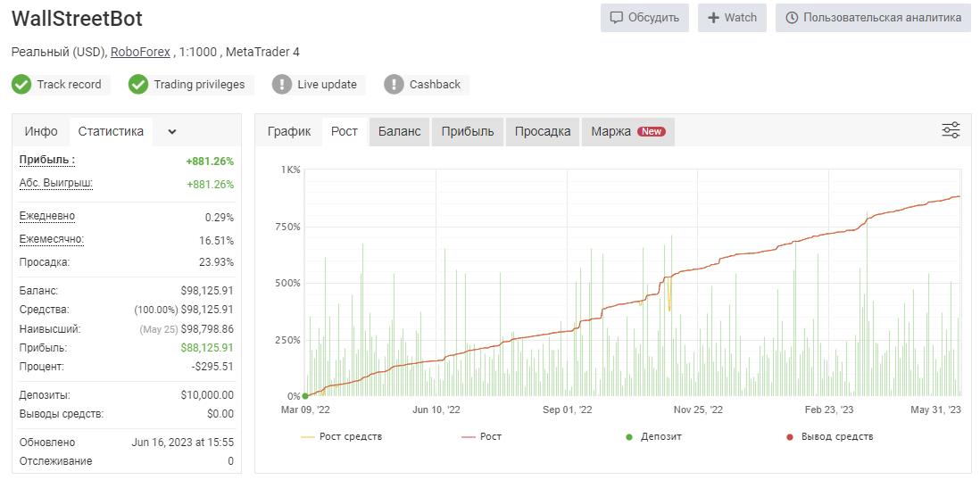
Task: Click the Trading privileges green checkmark icon
Action: pos(138,85)
